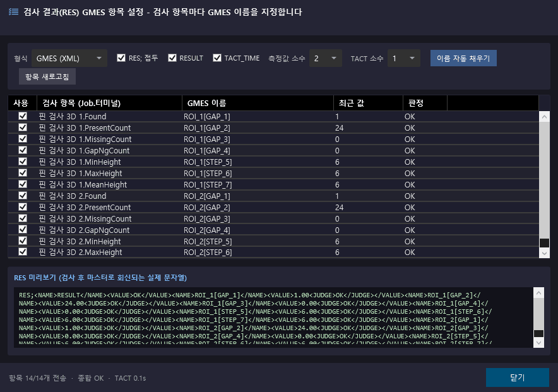The height and width of the screenshot is (392, 558).
Task: Click the 핀 검사 3D 2.PresentCount item name
Action: tap(85, 208)
